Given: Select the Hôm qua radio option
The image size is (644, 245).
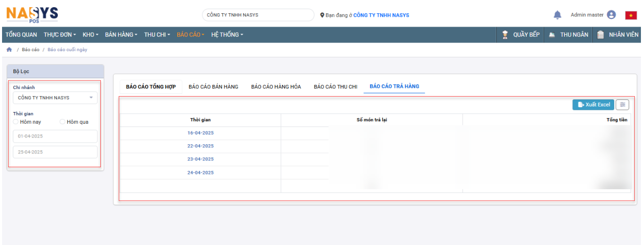Looking at the screenshot, I should tap(62, 122).
